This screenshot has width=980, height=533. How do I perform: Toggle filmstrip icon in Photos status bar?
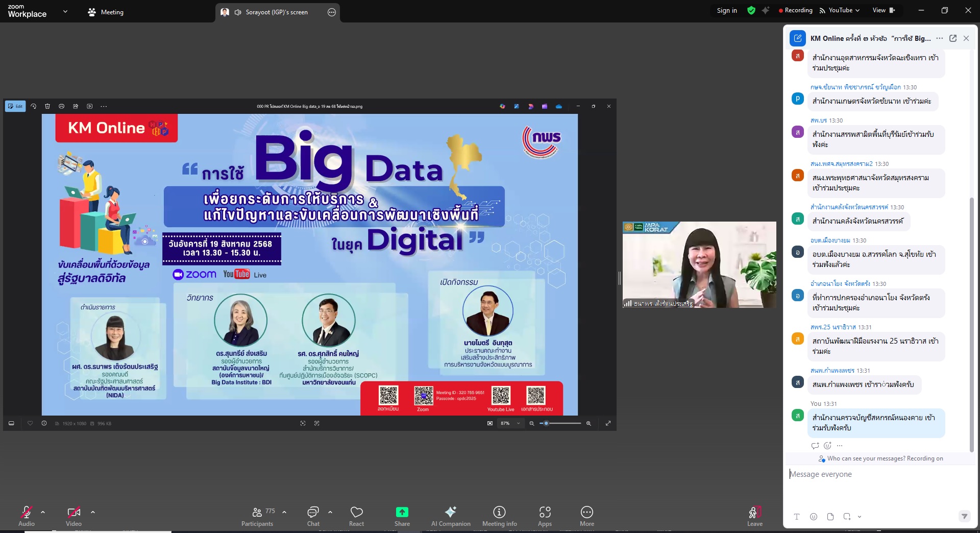(11, 423)
